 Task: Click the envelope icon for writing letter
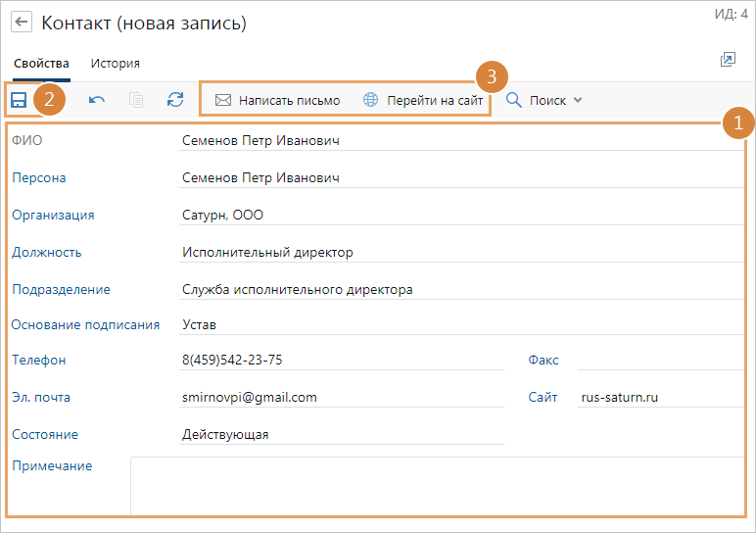coord(223,100)
